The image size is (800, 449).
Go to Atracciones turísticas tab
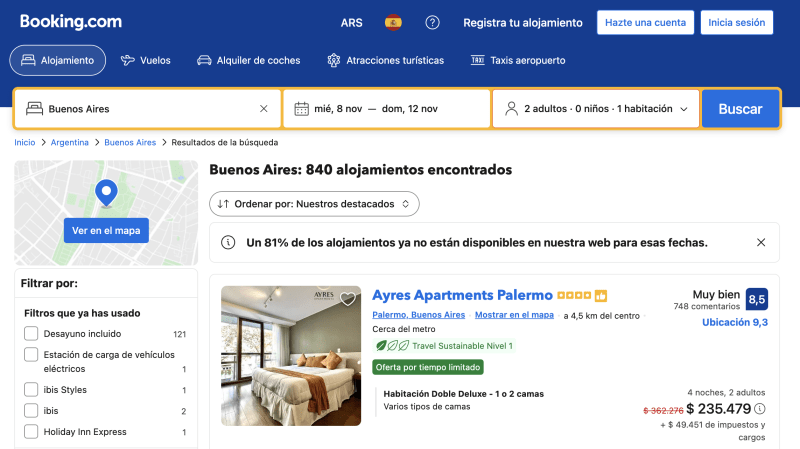click(385, 60)
